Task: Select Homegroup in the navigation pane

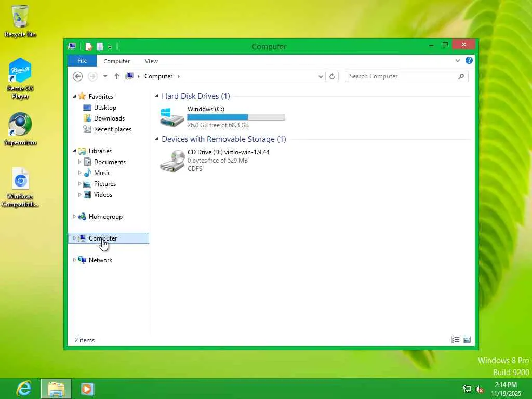Action: (x=105, y=217)
